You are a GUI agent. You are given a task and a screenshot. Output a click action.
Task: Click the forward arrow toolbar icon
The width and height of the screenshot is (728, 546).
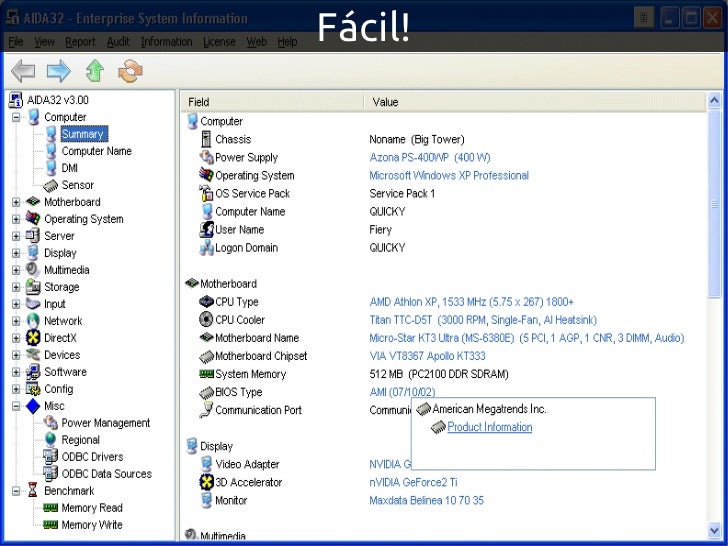(58, 70)
